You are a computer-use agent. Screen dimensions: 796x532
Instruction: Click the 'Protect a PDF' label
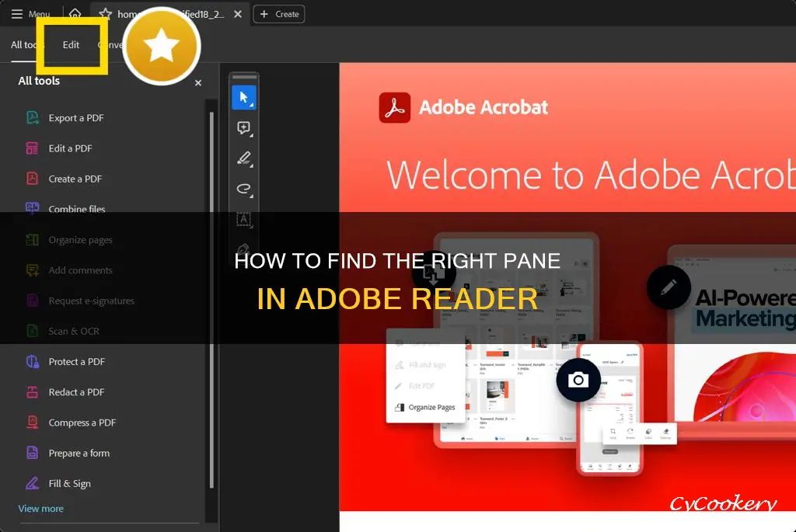[77, 362]
